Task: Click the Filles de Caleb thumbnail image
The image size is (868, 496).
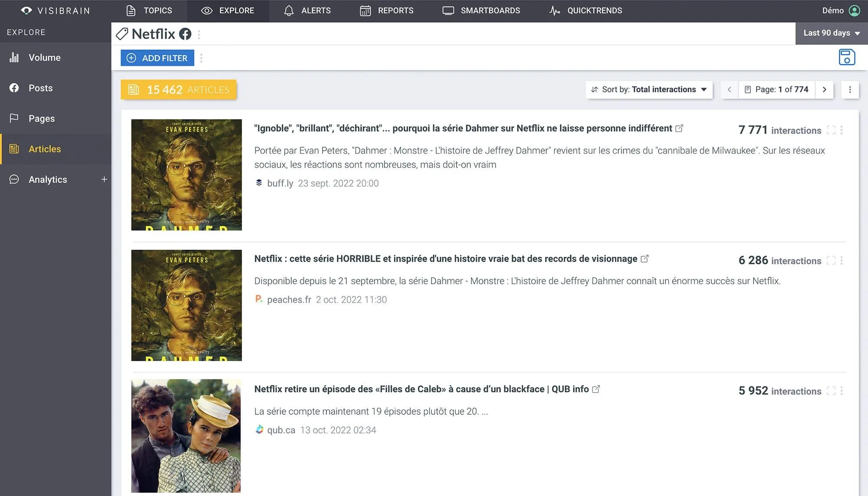Action: [x=186, y=436]
